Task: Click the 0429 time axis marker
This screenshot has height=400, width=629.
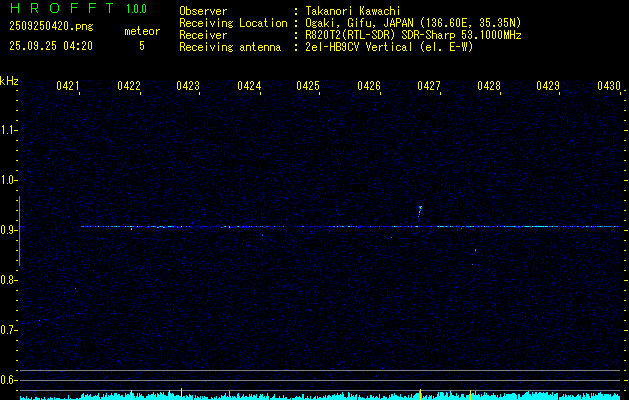Action: point(548,85)
